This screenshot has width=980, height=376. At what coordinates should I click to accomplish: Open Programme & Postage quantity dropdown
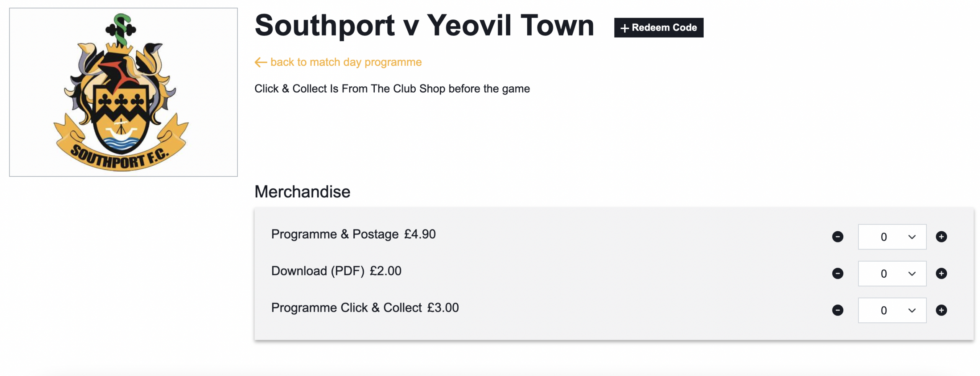tap(892, 237)
